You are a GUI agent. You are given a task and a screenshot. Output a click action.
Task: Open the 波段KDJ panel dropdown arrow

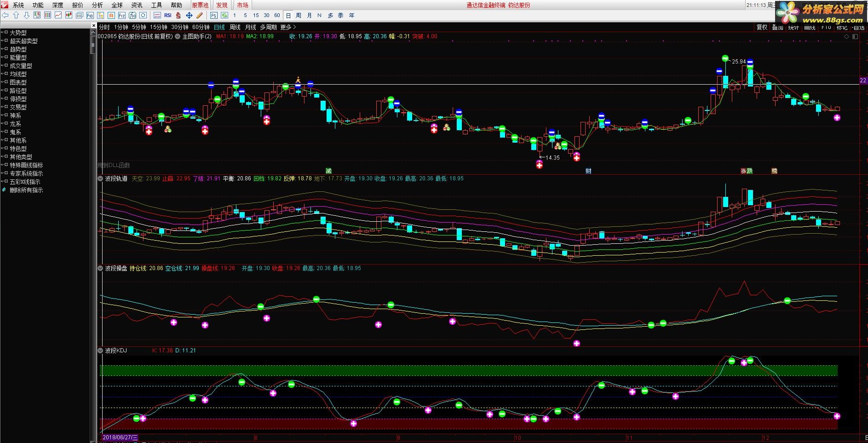coord(100,351)
